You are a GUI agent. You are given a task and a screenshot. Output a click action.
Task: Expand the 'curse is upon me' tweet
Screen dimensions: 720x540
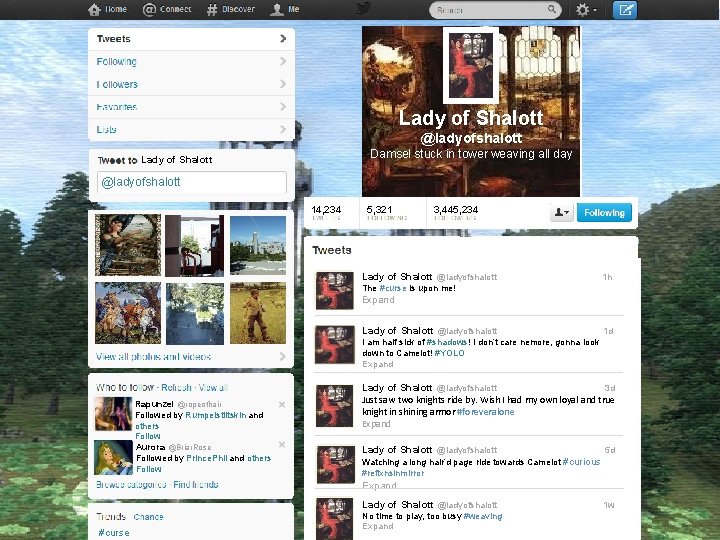[378, 300]
